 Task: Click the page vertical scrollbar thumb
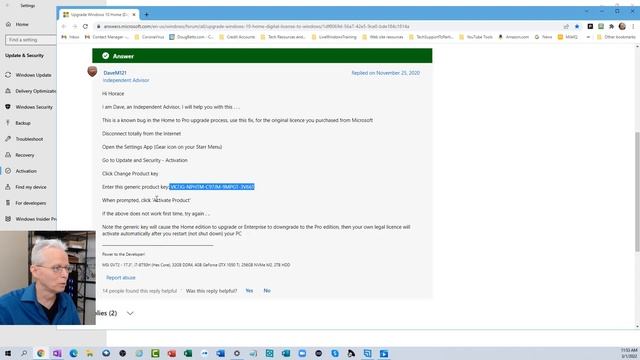637,191
